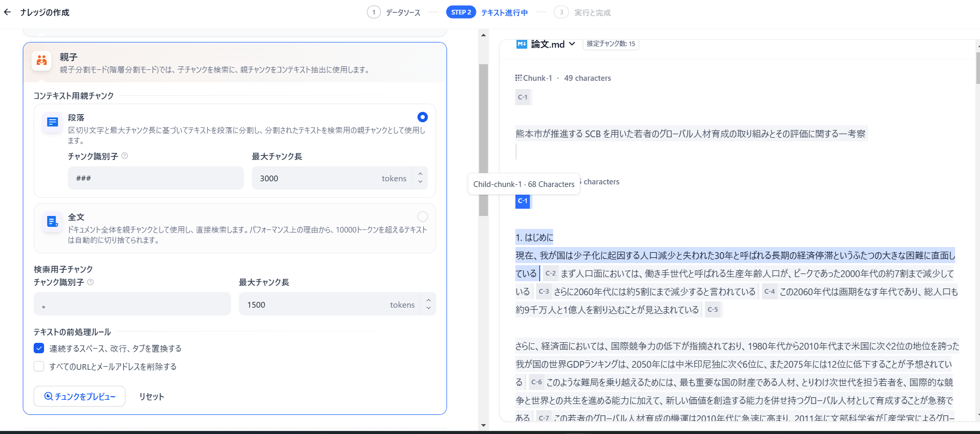The image size is (980, 434).
Task: Open help icon beside parent チャンク識別子
Action: click(x=124, y=156)
